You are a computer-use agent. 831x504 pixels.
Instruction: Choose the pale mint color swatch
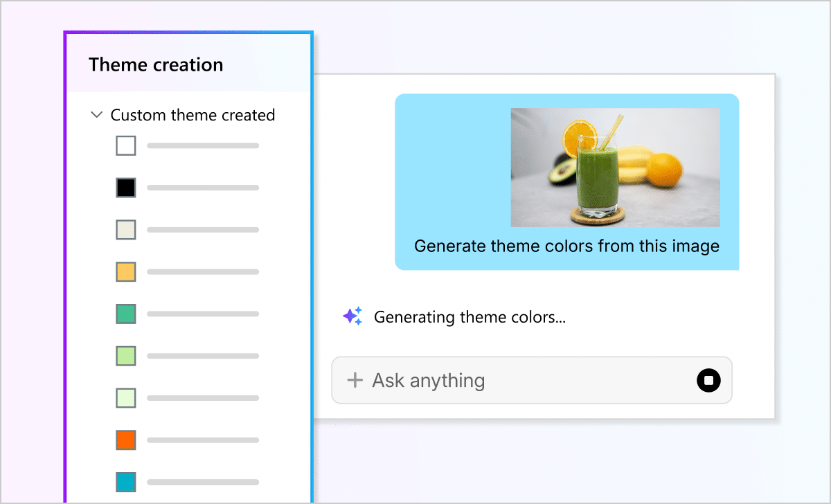click(x=126, y=398)
